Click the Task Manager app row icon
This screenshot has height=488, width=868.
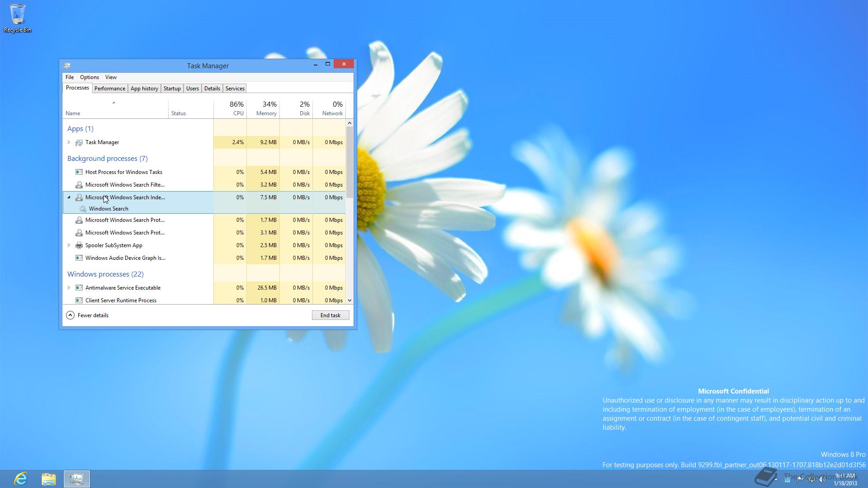pyautogui.click(x=79, y=142)
